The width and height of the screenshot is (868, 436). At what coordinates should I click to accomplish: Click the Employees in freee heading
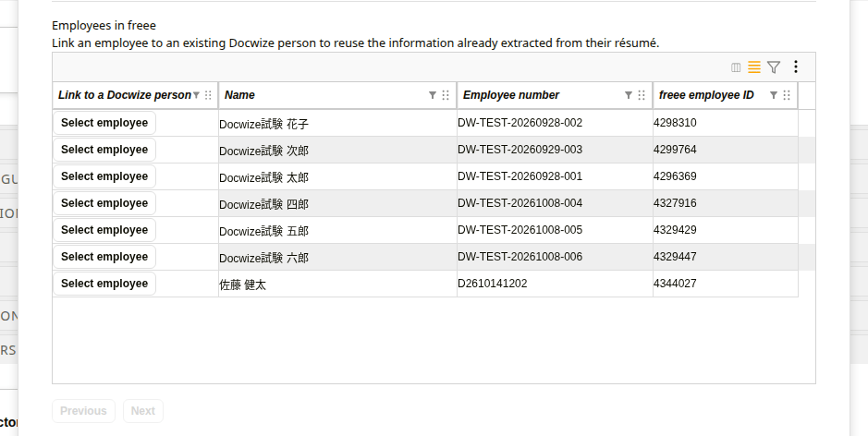pyautogui.click(x=104, y=26)
